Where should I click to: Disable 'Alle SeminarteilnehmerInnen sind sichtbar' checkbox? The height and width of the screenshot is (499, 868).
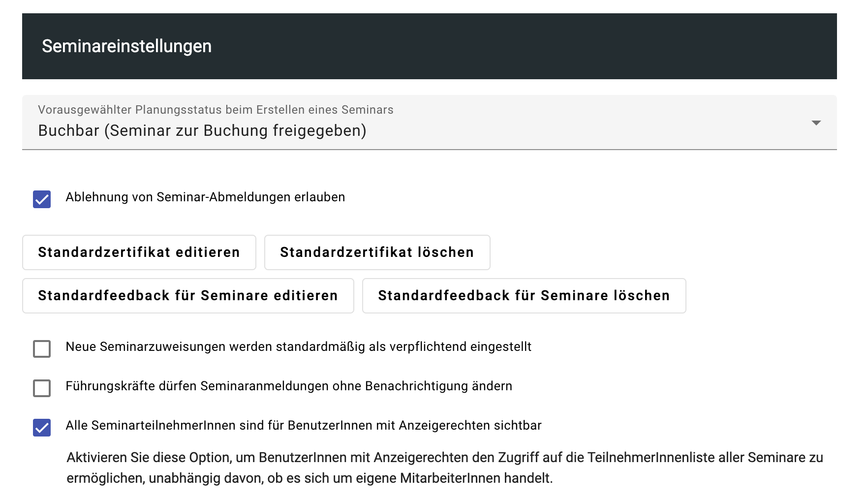click(42, 428)
